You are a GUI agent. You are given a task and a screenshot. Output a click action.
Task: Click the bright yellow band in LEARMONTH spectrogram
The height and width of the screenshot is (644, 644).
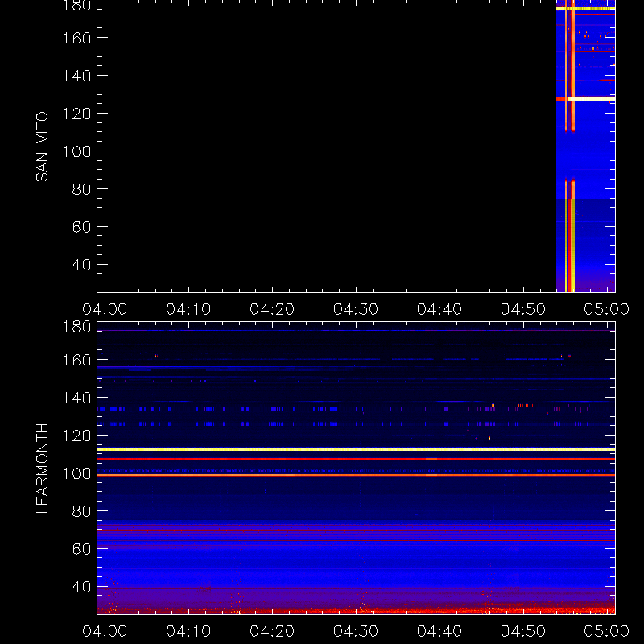pyautogui.click(x=356, y=449)
